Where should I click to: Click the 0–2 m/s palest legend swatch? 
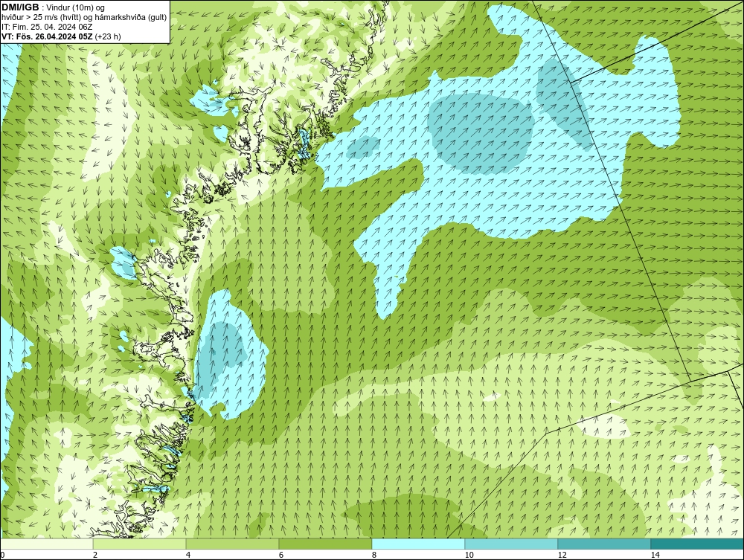(x=46, y=544)
